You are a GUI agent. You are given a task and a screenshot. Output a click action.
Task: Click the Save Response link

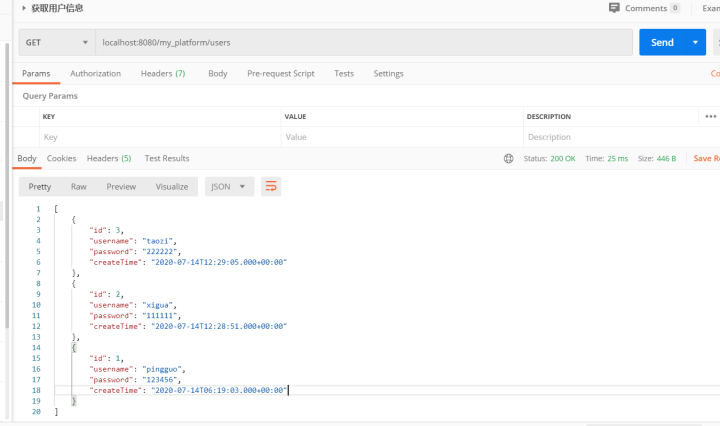point(706,158)
